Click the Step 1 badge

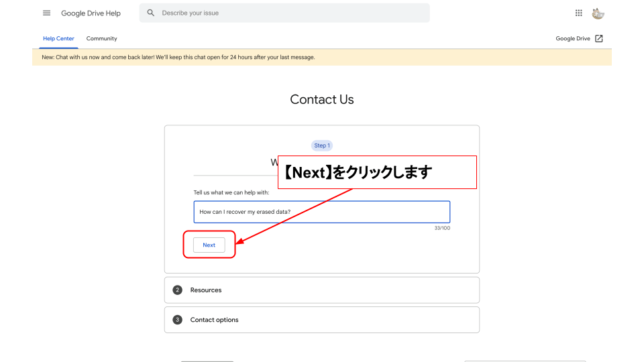click(322, 145)
